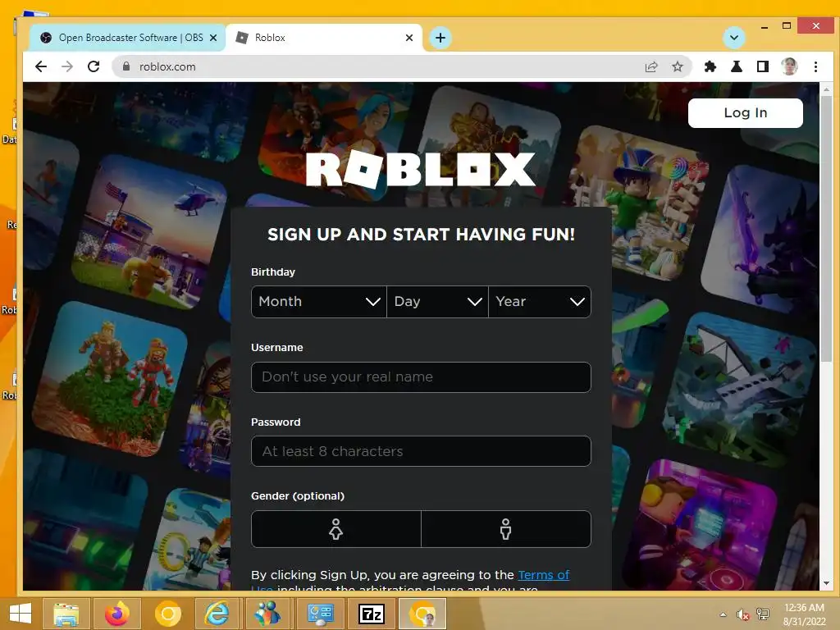840x630 pixels.
Task: Click the muted volume tray icon
Action: pyautogui.click(x=743, y=614)
